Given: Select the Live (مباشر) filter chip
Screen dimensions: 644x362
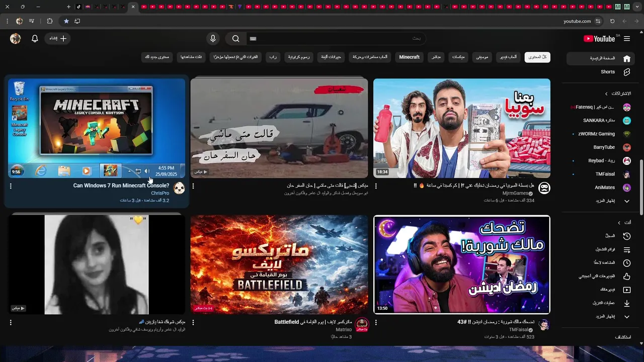Looking at the screenshot, I should pyautogui.click(x=436, y=57).
